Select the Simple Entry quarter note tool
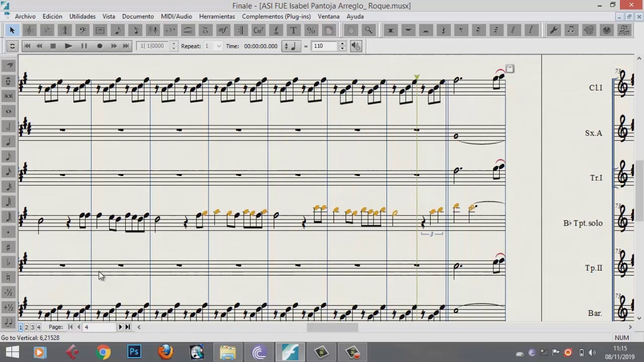 coord(118,31)
